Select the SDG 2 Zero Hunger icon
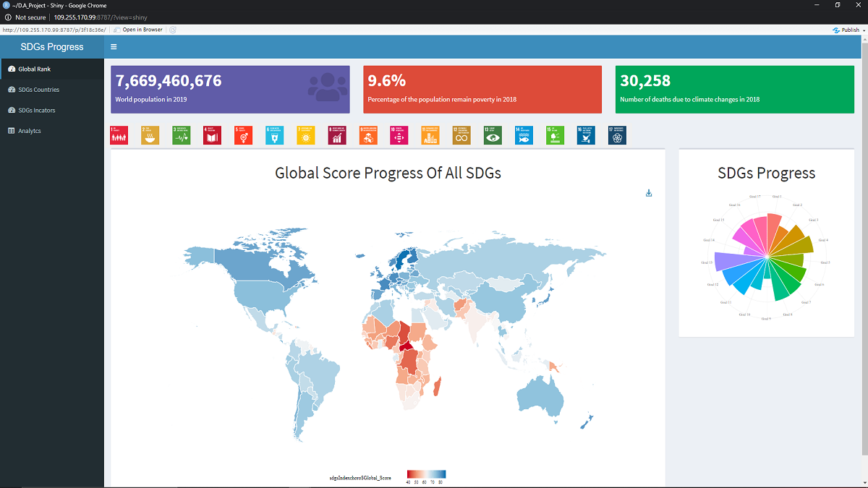The width and height of the screenshot is (868, 488). coord(150,135)
